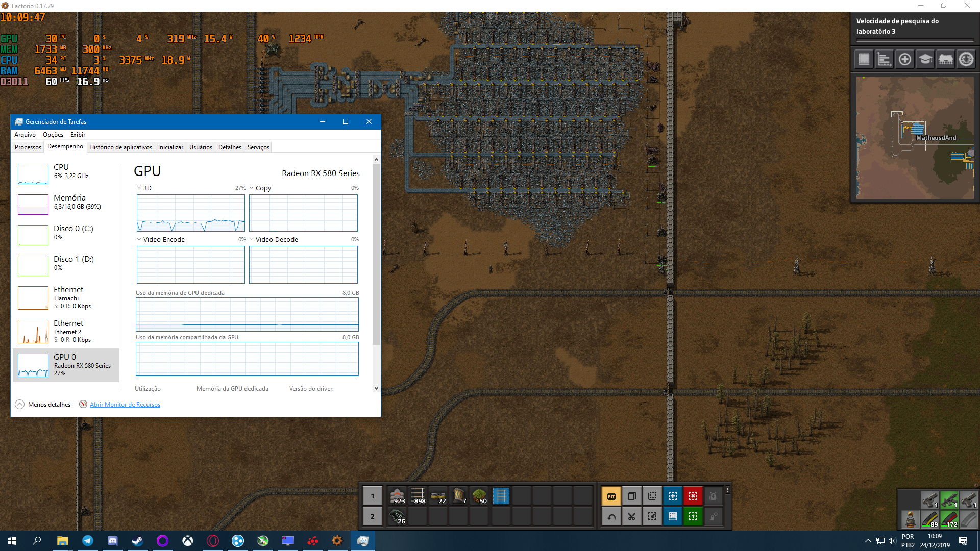This screenshot has height=551, width=980.
Task: Click the armor slot with helmet figure
Action: (x=910, y=519)
